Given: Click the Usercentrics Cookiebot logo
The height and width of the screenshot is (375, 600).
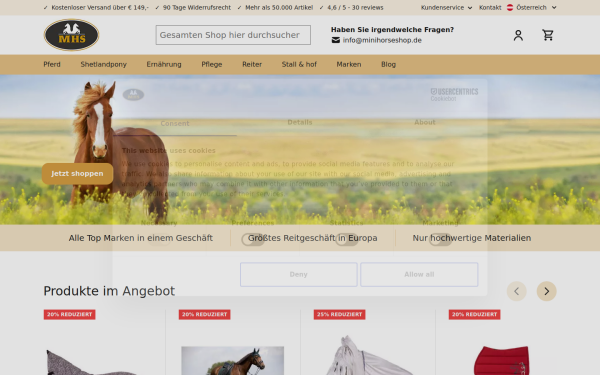Looking at the screenshot, I should pyautogui.click(x=454, y=95).
